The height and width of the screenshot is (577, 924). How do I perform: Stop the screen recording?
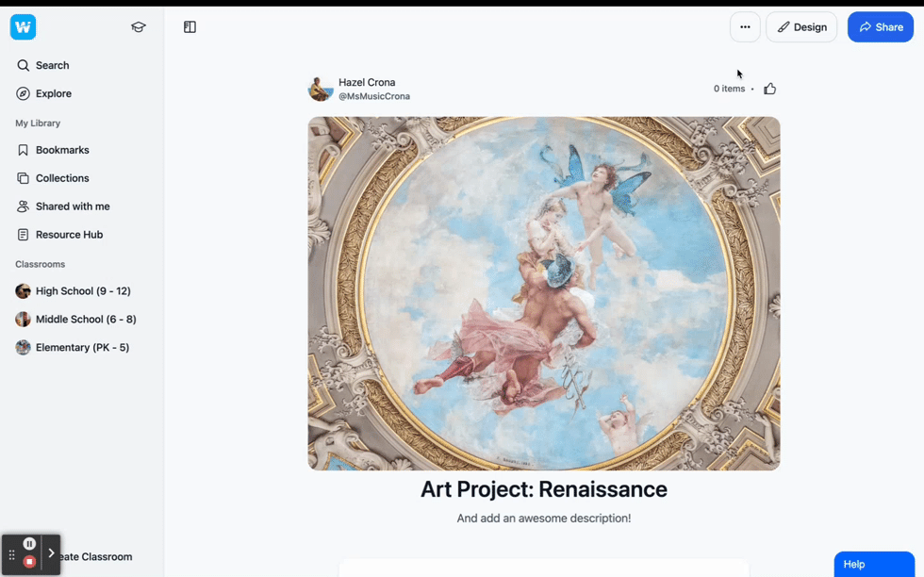[29, 562]
